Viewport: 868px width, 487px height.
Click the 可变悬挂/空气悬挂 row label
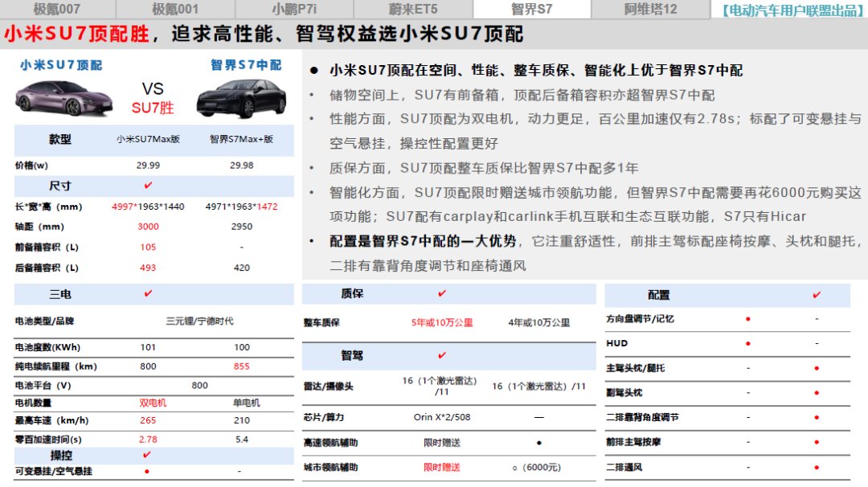click(54, 472)
